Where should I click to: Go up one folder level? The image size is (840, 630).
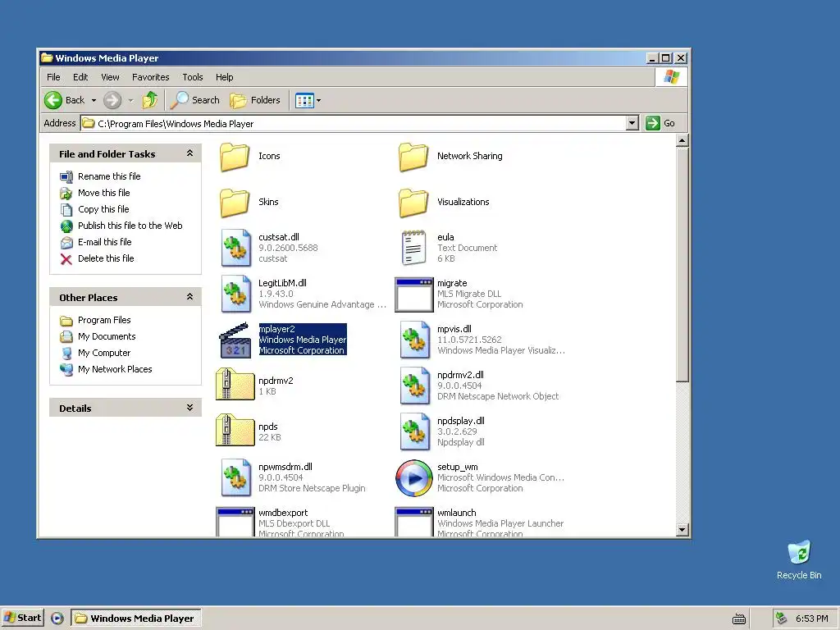[x=150, y=100]
